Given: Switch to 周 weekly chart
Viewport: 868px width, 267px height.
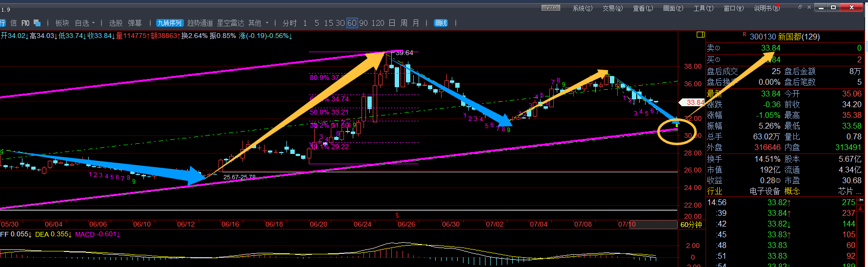Looking at the screenshot, I should (404, 23).
